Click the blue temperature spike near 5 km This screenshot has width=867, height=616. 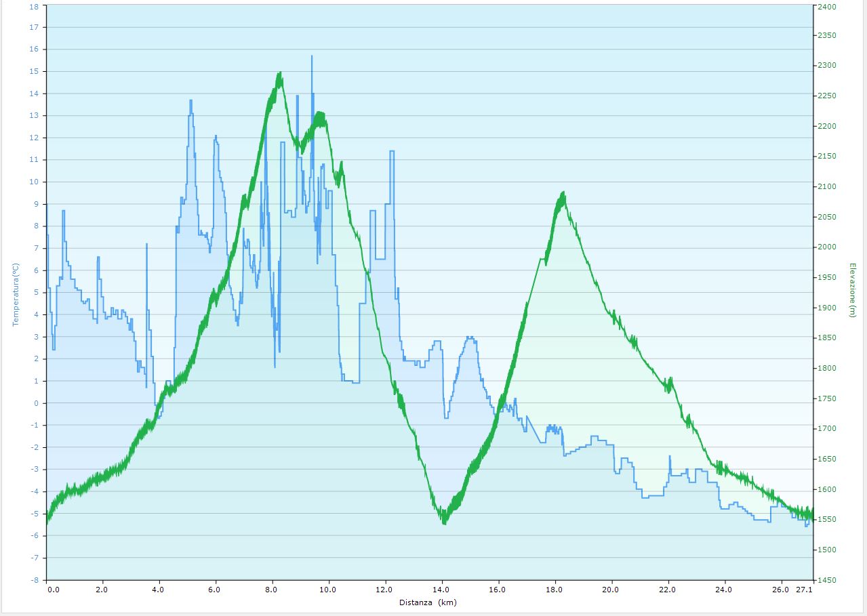pyautogui.click(x=190, y=101)
